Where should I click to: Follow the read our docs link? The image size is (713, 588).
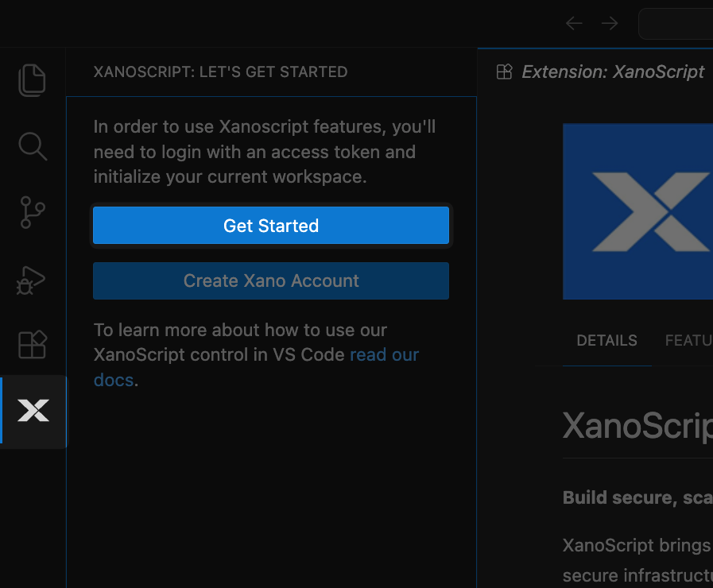click(x=384, y=354)
